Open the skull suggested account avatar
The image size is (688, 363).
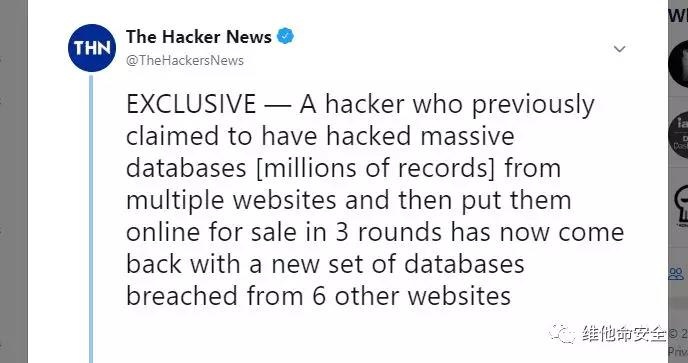pos(681,205)
